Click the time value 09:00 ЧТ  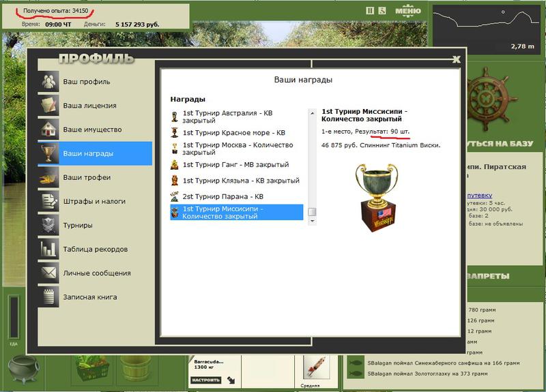coord(58,25)
